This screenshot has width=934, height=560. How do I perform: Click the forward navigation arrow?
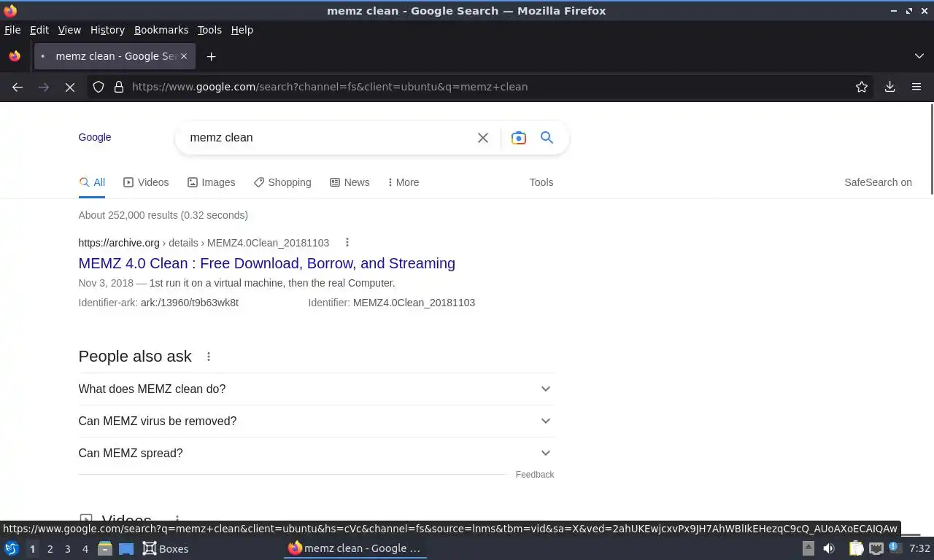tap(44, 87)
